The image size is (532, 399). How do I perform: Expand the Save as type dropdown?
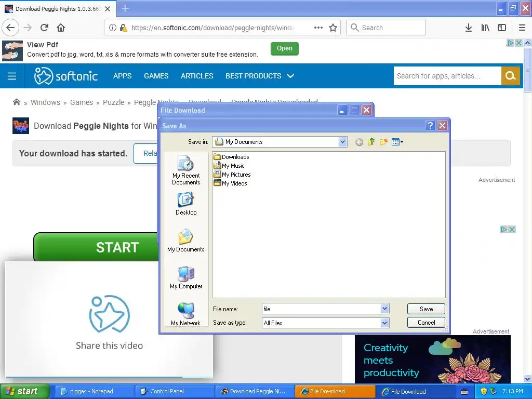(384, 323)
